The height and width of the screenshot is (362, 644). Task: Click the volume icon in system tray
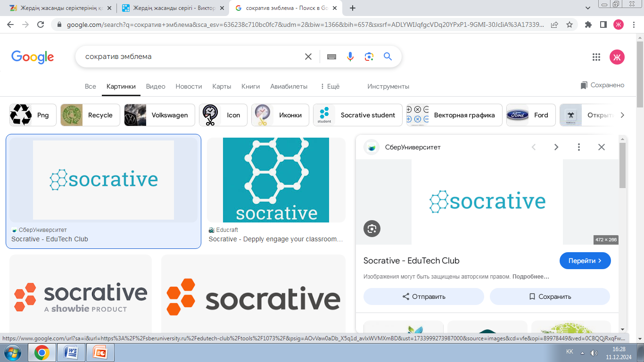(594, 353)
